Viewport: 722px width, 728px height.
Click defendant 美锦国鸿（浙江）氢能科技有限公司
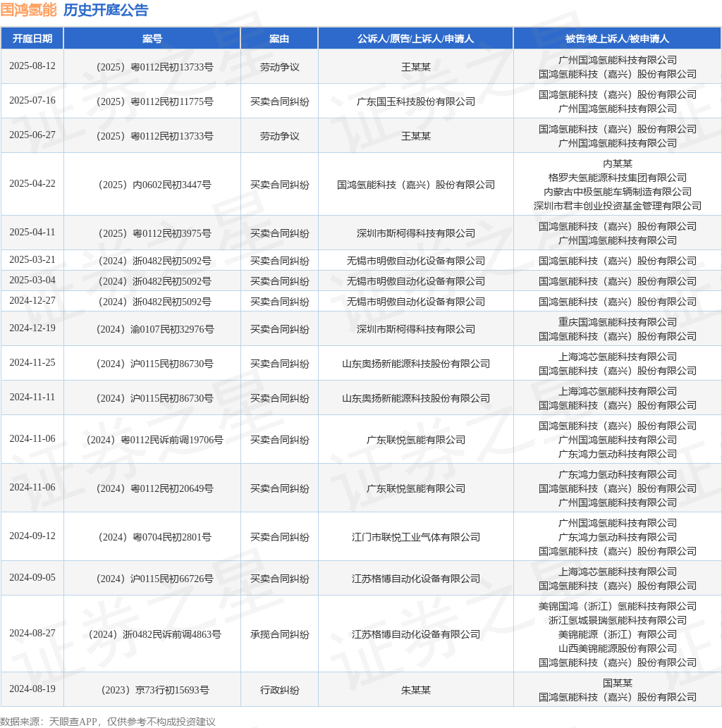click(x=618, y=606)
